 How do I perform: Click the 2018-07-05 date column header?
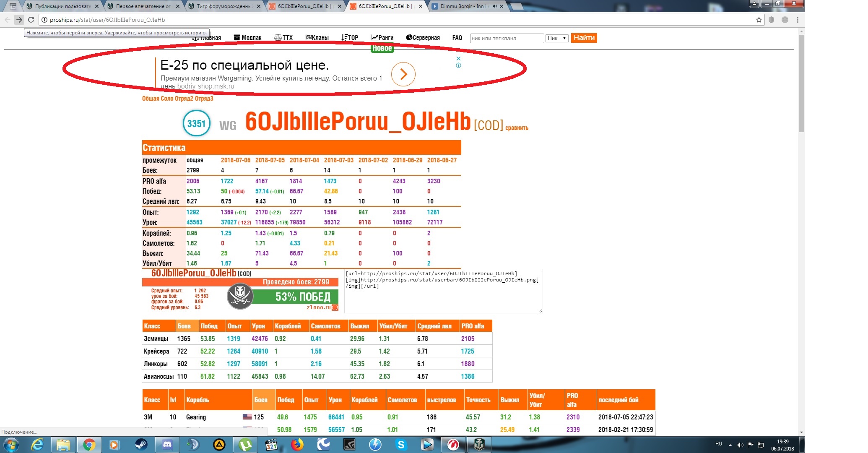point(270,160)
